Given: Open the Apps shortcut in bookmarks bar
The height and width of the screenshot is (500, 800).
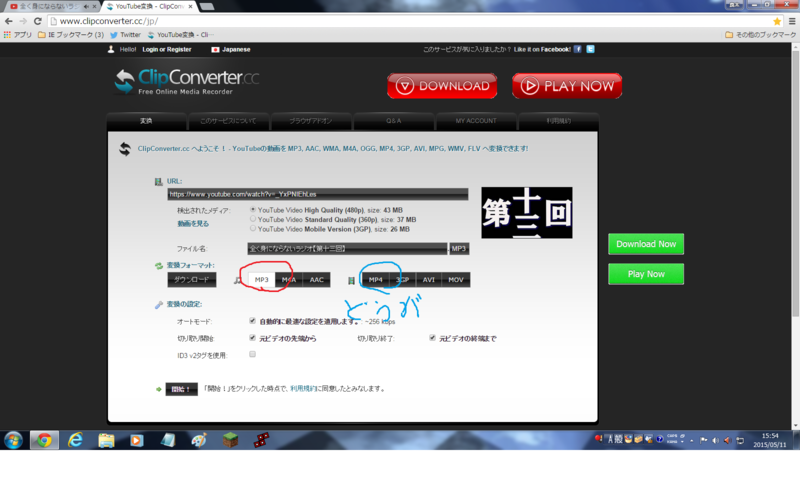Looking at the screenshot, I should coord(17,35).
